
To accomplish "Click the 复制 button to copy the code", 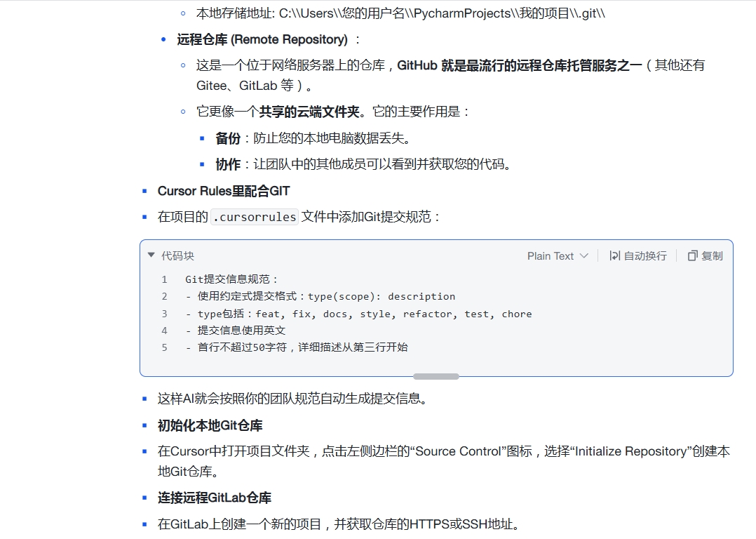I will click(705, 255).
